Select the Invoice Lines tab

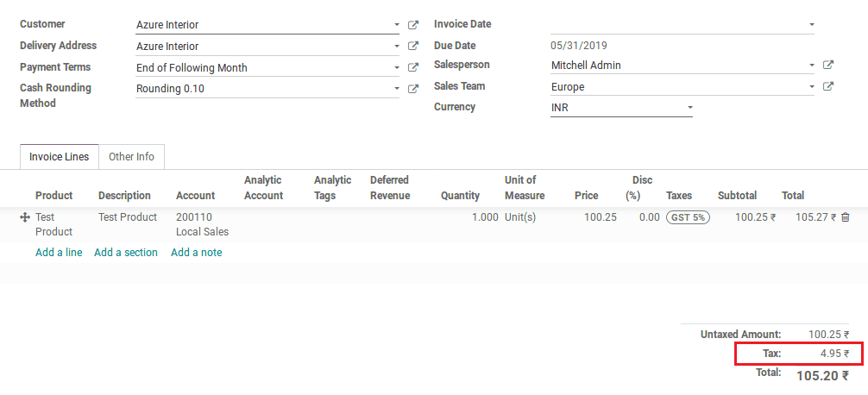(x=59, y=157)
